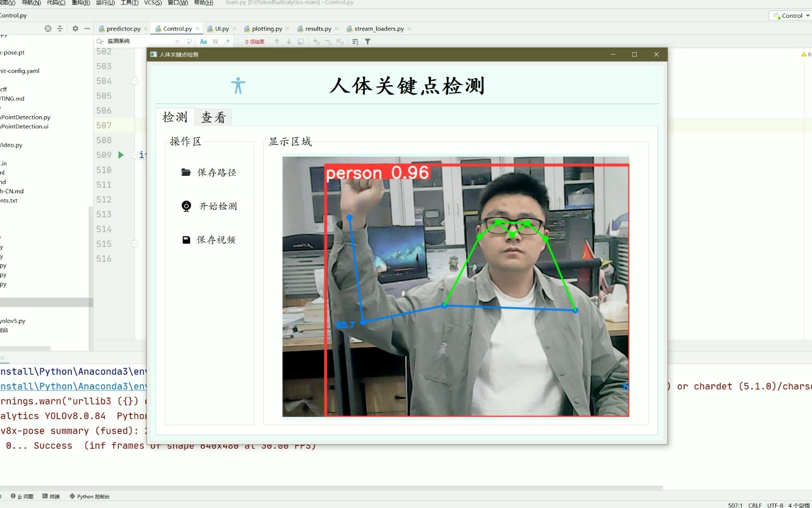Enable regex mode in the search bar

[x=227, y=41]
